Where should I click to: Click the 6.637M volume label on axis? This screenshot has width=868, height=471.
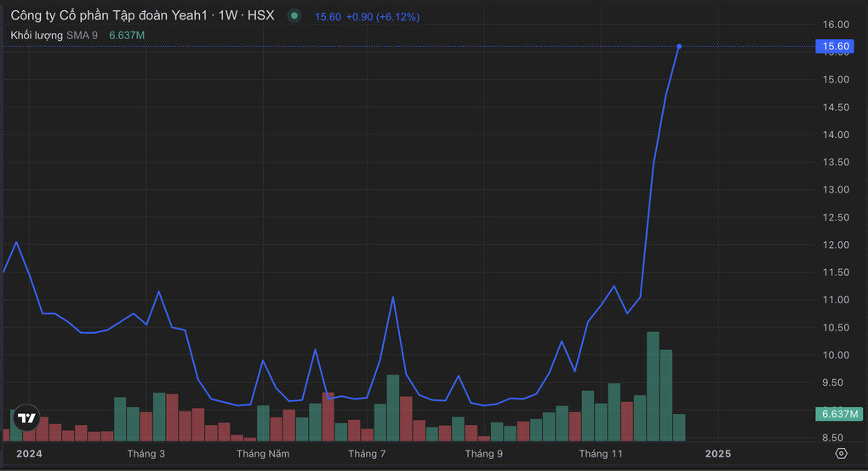pos(839,414)
